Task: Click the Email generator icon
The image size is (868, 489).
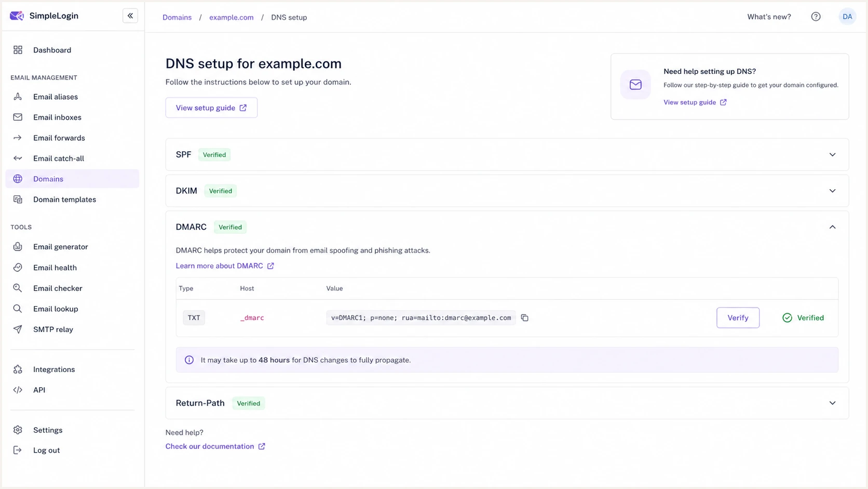Action: (18, 247)
